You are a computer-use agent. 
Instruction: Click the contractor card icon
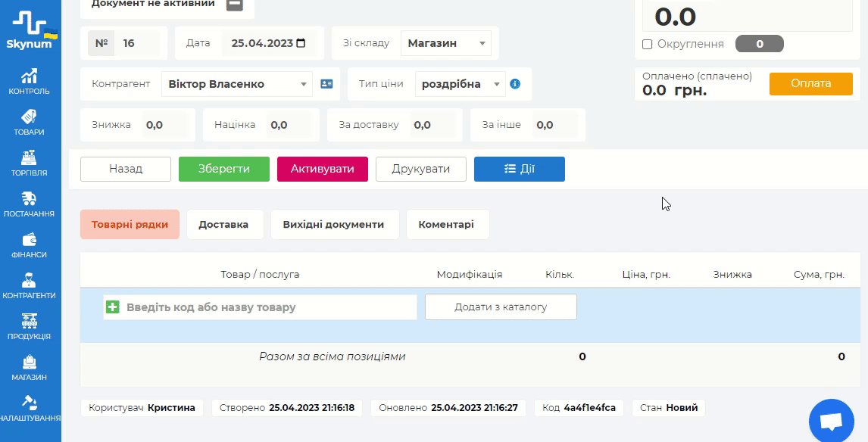(326, 84)
